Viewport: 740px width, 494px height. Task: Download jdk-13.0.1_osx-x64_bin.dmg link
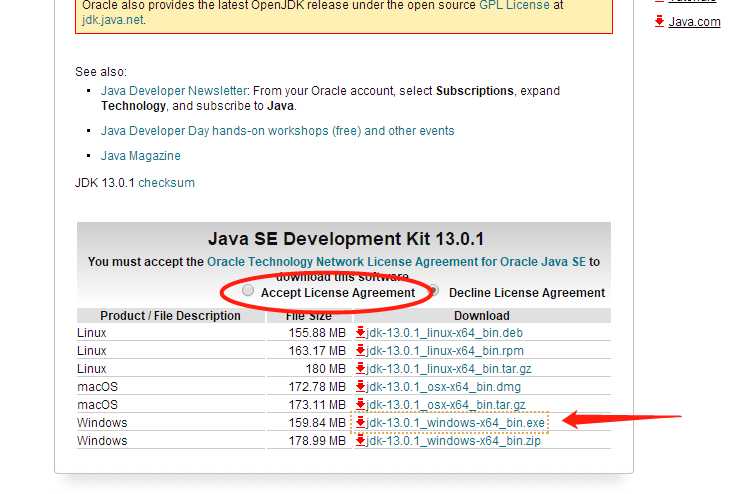pos(443,386)
